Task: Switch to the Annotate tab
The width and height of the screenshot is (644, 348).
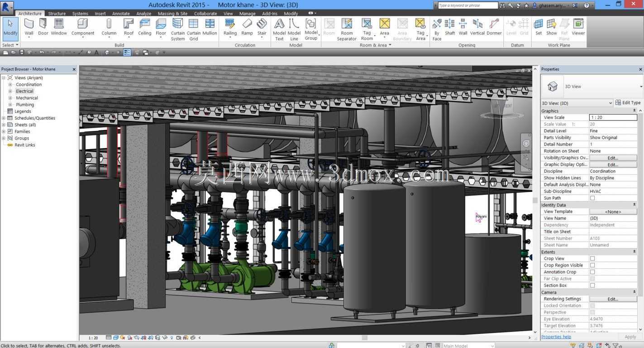Action: (121, 14)
